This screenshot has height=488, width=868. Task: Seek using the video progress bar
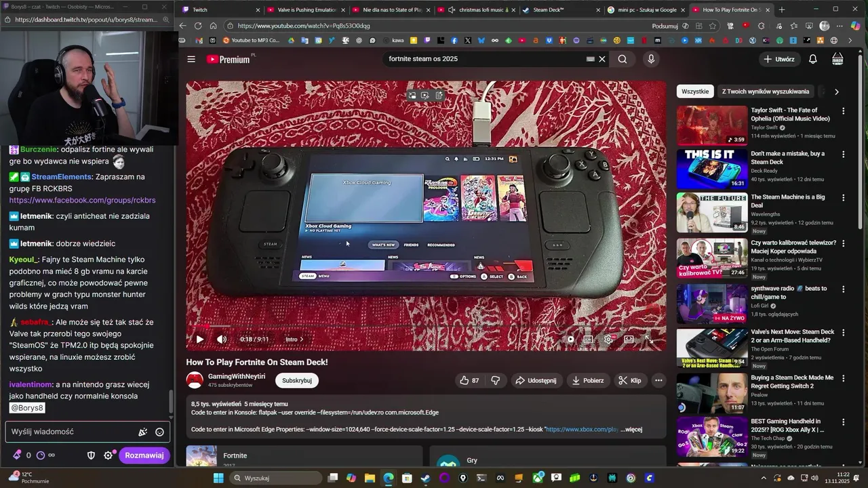click(x=426, y=326)
